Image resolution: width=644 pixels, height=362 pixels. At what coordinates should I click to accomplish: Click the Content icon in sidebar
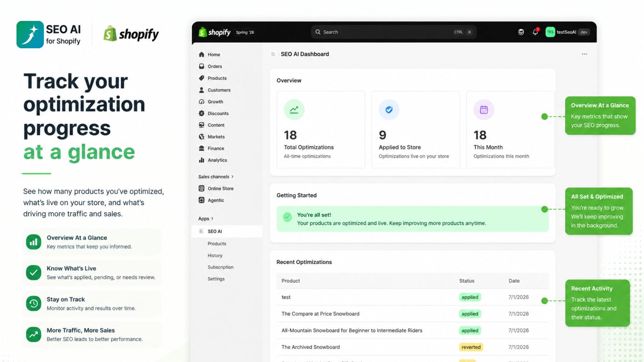click(x=202, y=125)
